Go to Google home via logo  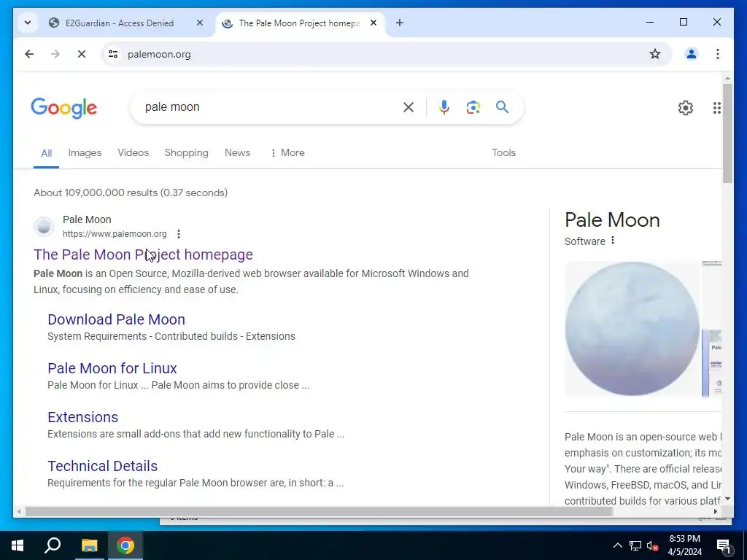click(64, 108)
